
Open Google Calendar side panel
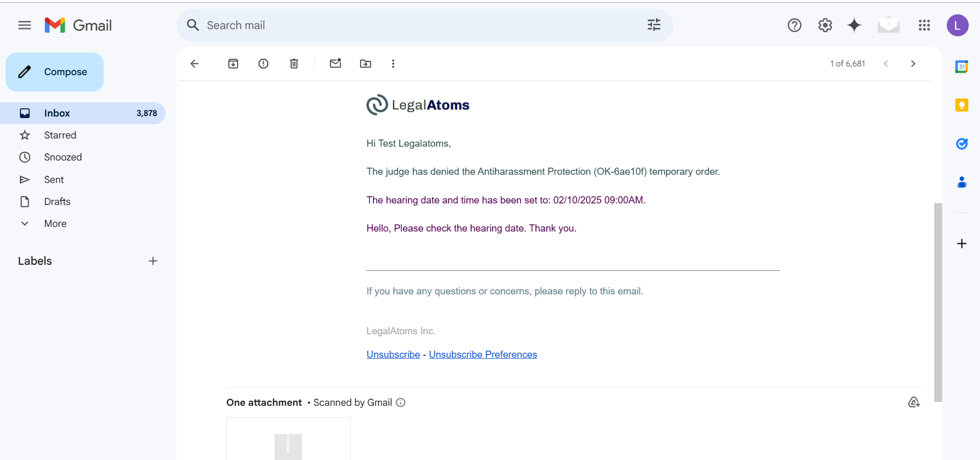pyautogui.click(x=962, y=66)
